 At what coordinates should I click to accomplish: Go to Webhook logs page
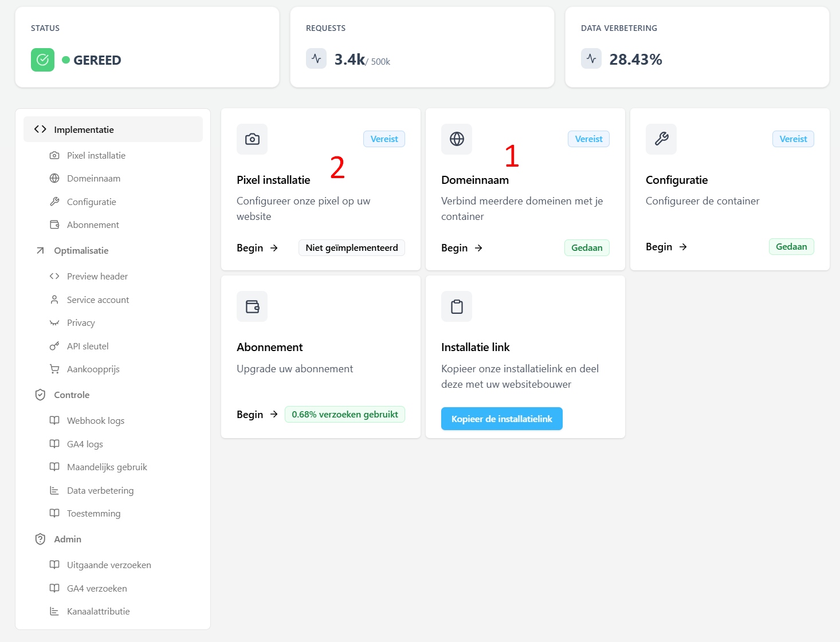point(96,421)
